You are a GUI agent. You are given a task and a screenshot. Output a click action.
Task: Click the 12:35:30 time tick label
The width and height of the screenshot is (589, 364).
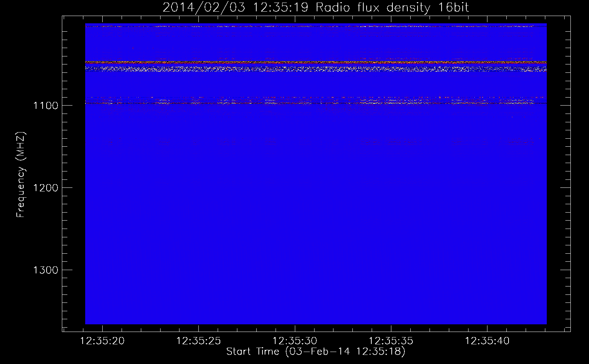point(295,341)
